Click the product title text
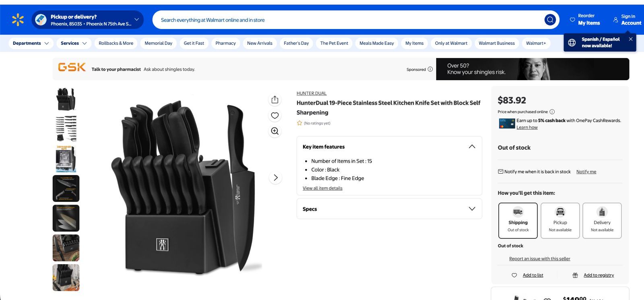This screenshot has height=300, width=644. click(388, 108)
